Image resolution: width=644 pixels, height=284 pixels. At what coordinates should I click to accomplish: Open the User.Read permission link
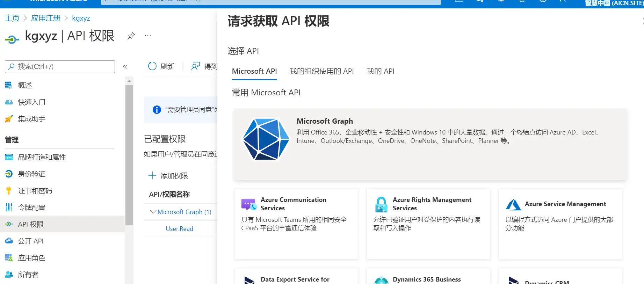[x=180, y=229]
